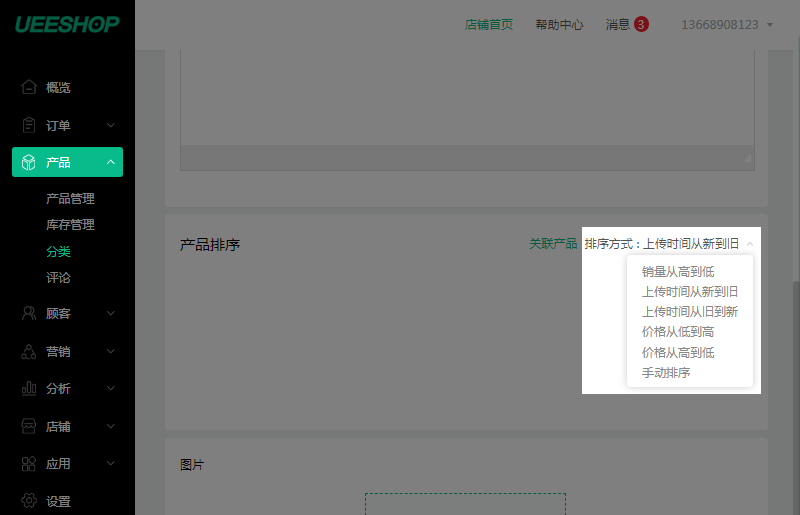This screenshot has width=800, height=515.
Task: Click the dashed image upload box
Action: pos(465,504)
